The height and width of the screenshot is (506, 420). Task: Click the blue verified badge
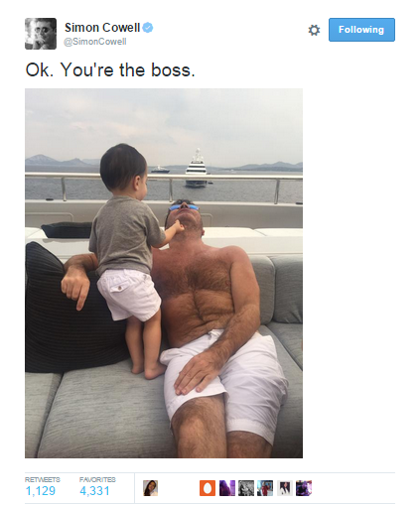148,28
